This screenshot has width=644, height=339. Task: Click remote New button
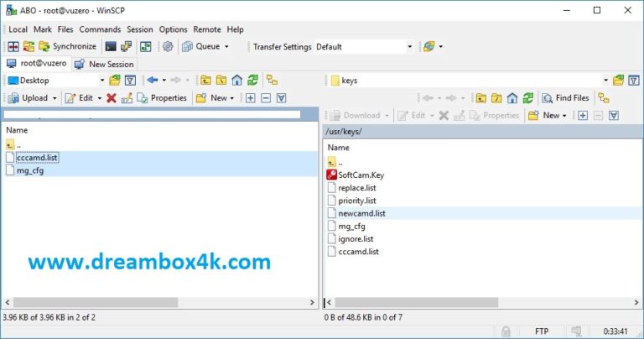(543, 116)
